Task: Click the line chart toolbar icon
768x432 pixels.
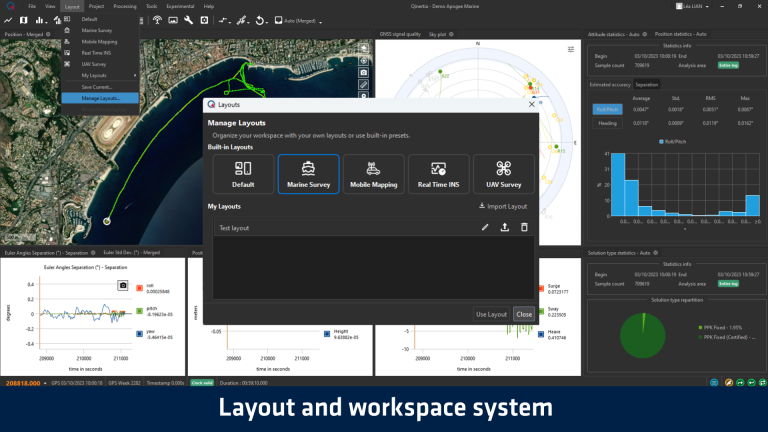Action: [x=8, y=21]
